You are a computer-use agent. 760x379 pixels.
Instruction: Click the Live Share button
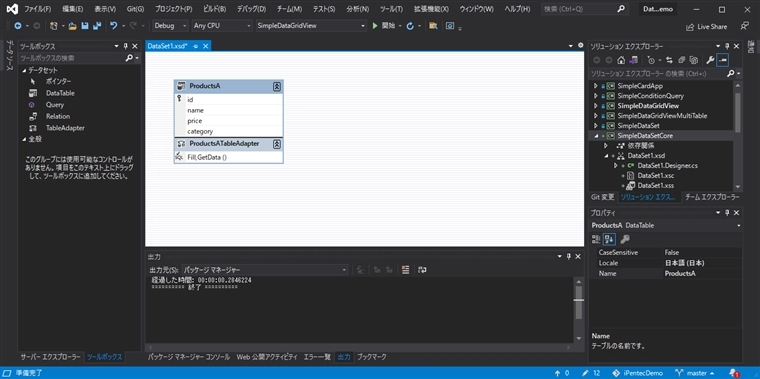coord(707,27)
